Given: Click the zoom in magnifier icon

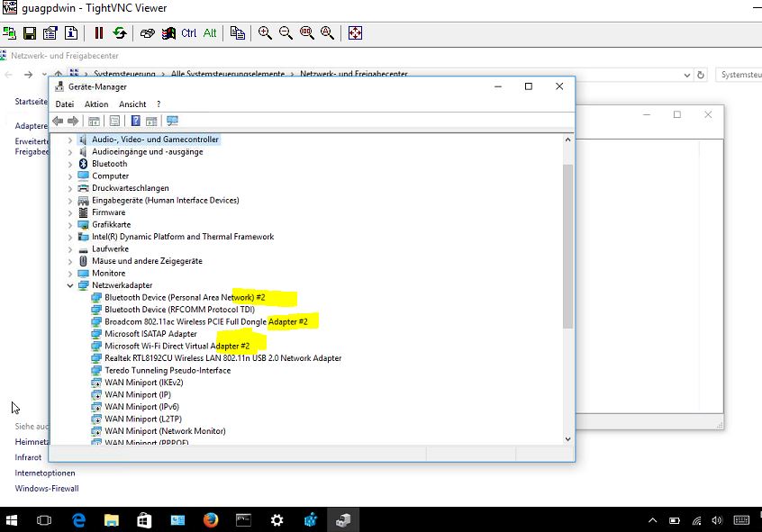Looking at the screenshot, I should click(x=265, y=33).
